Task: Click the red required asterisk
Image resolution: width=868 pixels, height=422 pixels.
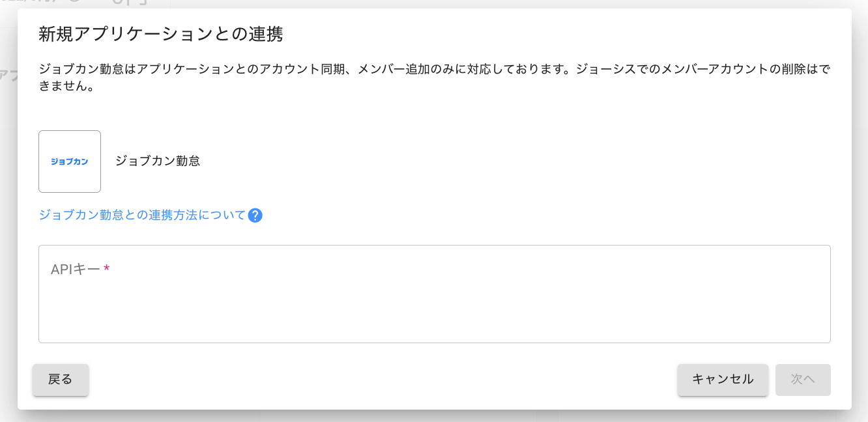Action: click(106, 268)
